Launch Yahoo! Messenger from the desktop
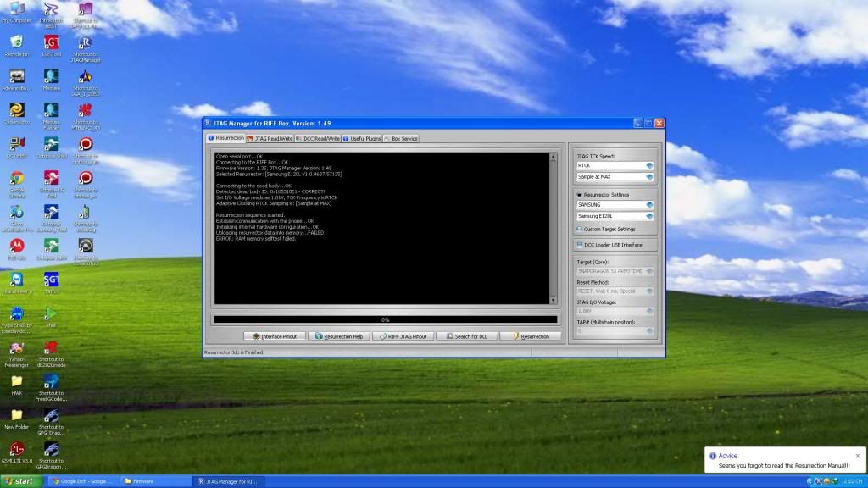This screenshot has height=488, width=868. (17, 353)
